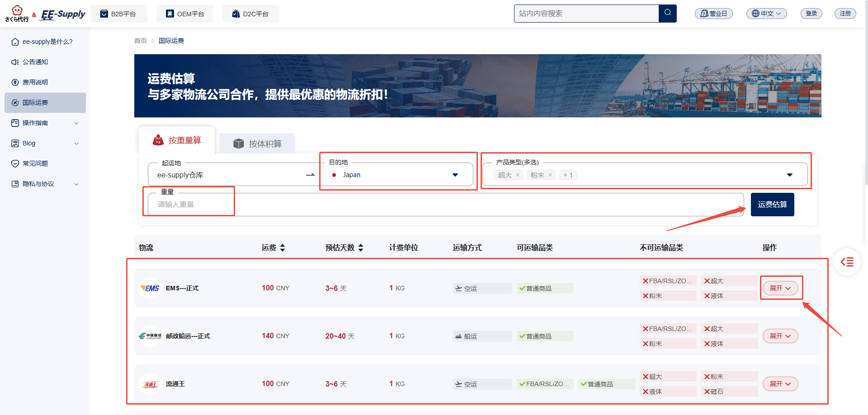The width and height of the screenshot is (868, 415).
Task: Click the 运费估算 banner image
Action: [x=478, y=86]
